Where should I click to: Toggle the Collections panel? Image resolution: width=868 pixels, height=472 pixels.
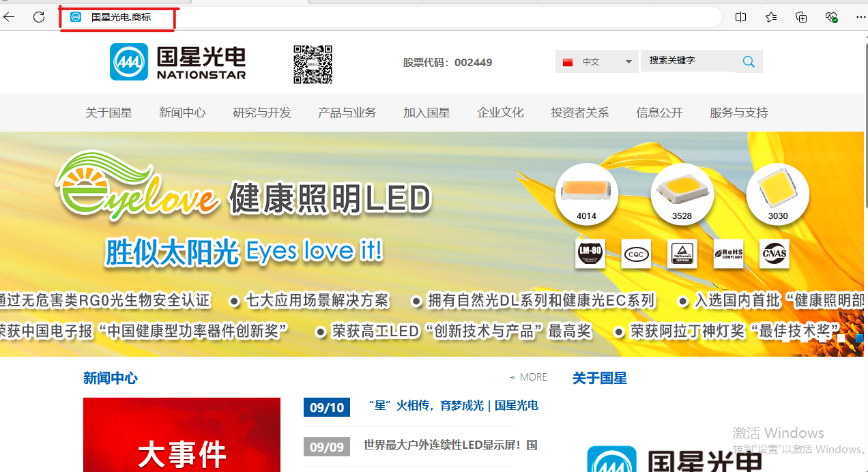point(801,16)
